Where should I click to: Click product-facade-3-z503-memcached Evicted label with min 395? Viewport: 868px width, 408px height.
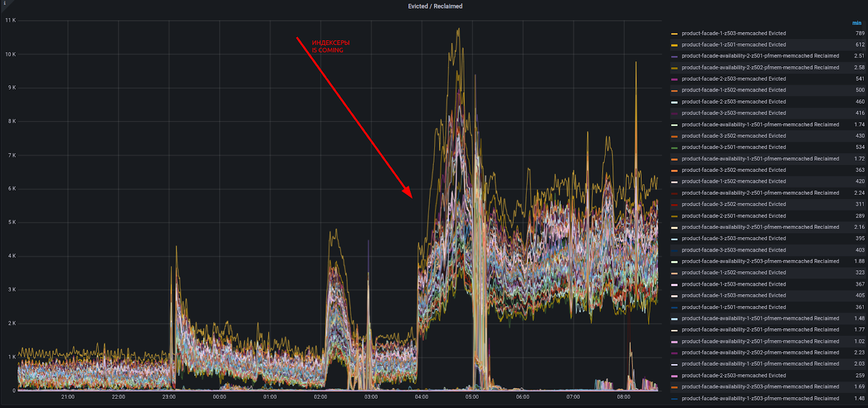pos(734,238)
